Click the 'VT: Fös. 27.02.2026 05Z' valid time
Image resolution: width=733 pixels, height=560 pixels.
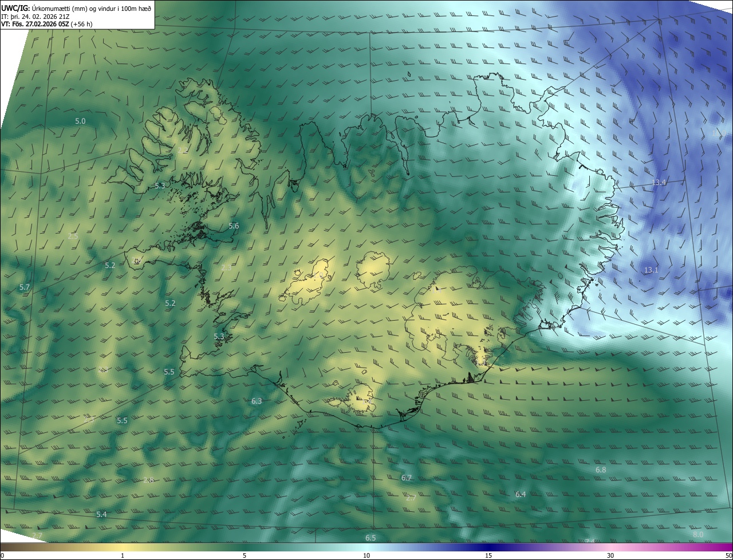(34, 24)
